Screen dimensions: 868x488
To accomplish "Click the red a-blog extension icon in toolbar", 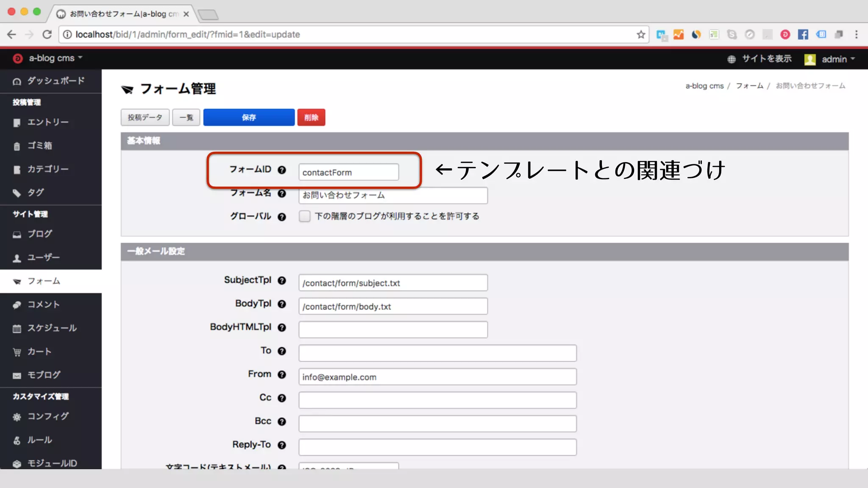I will [785, 34].
